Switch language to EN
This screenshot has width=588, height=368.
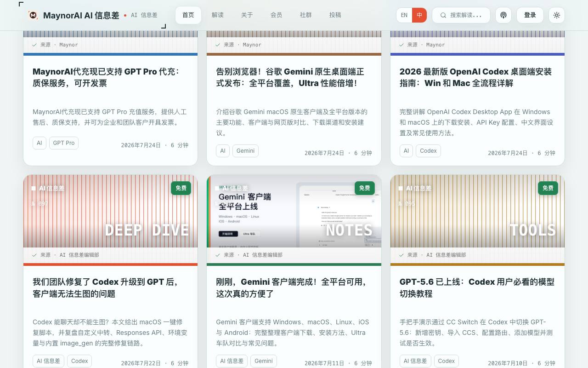point(404,15)
